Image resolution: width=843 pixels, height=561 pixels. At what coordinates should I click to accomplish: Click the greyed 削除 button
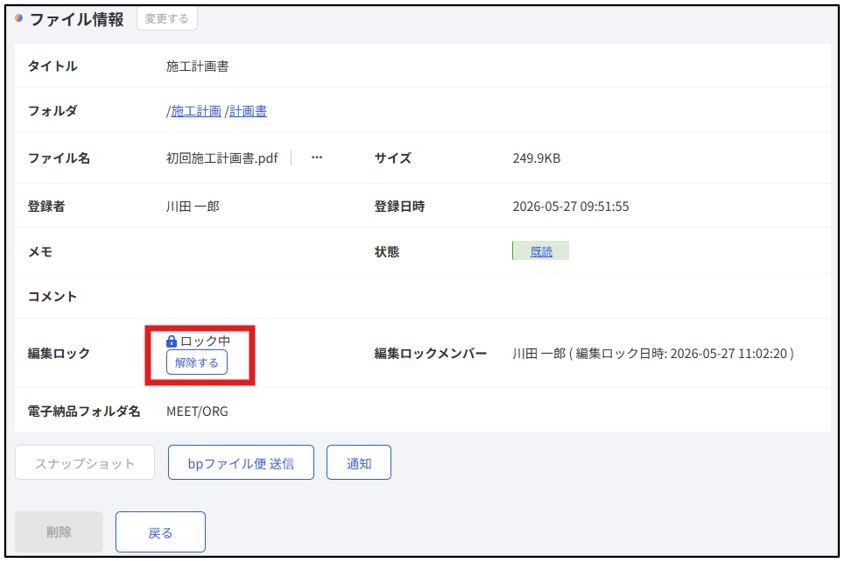point(59,532)
